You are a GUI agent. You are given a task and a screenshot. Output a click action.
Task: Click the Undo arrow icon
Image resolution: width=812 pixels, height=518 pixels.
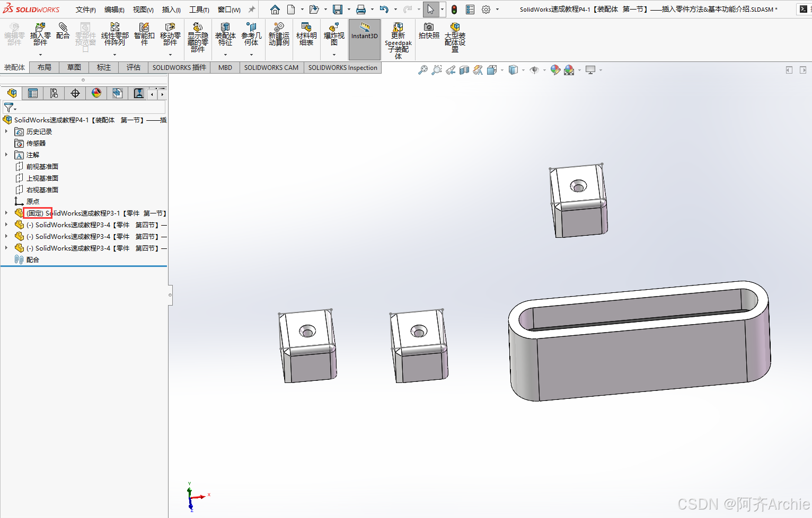pyautogui.click(x=384, y=10)
